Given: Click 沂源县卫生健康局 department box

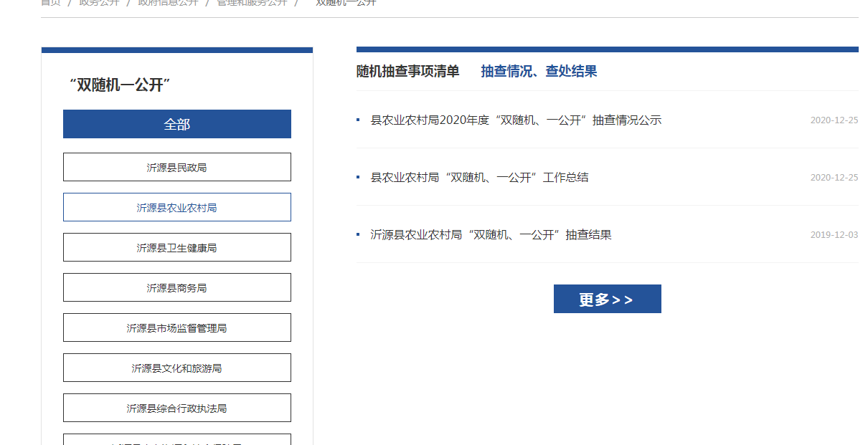Looking at the screenshot, I should (176, 247).
